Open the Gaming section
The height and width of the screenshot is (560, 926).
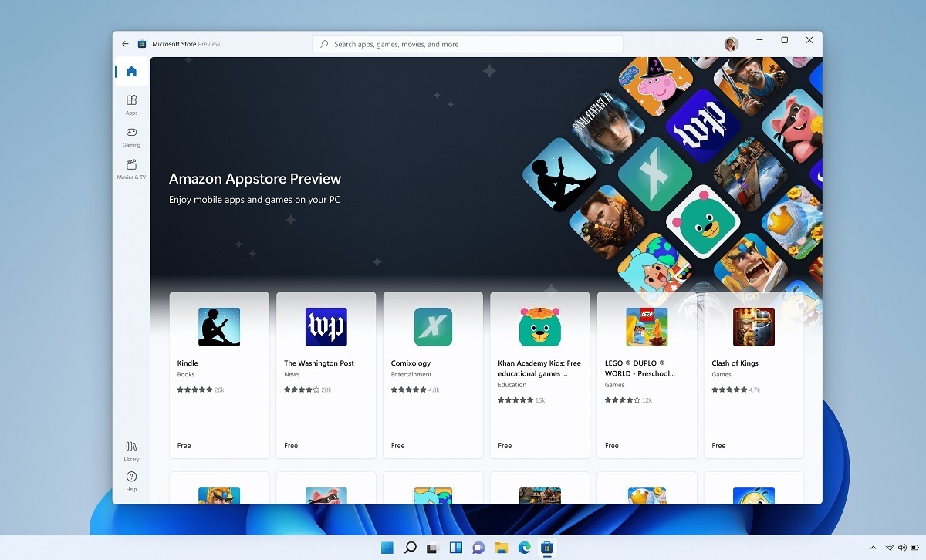point(131,137)
